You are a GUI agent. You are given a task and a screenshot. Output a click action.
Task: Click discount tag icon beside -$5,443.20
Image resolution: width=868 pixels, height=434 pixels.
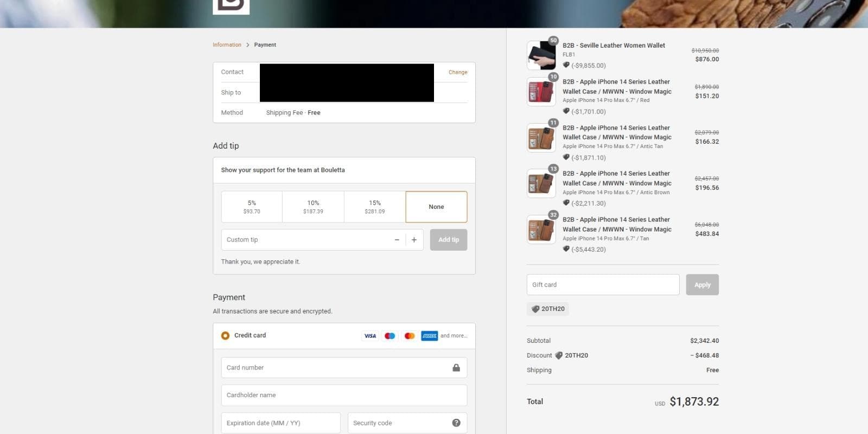coord(566,249)
